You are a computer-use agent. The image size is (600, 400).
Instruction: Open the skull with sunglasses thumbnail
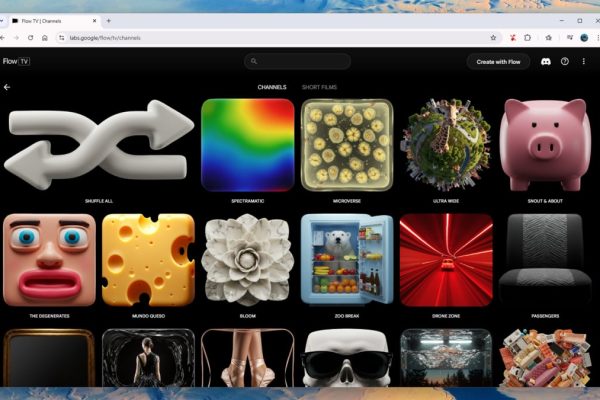(347, 358)
